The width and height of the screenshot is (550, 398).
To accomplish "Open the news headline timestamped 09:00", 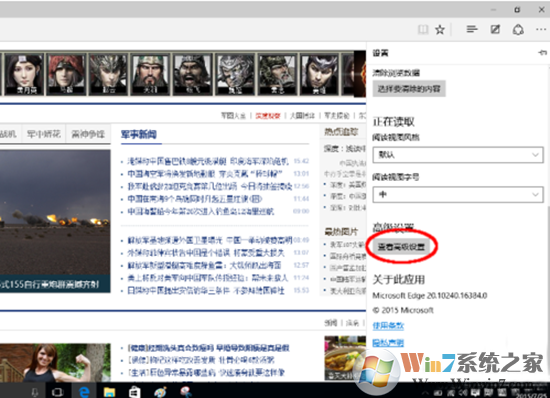I will coord(201,211).
